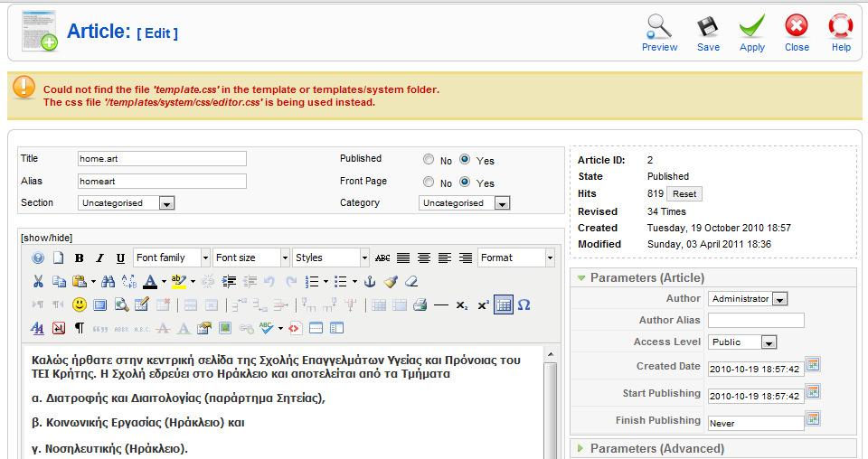Click the code cleanup brush icon
The width and height of the screenshot is (868, 459).
(391, 282)
